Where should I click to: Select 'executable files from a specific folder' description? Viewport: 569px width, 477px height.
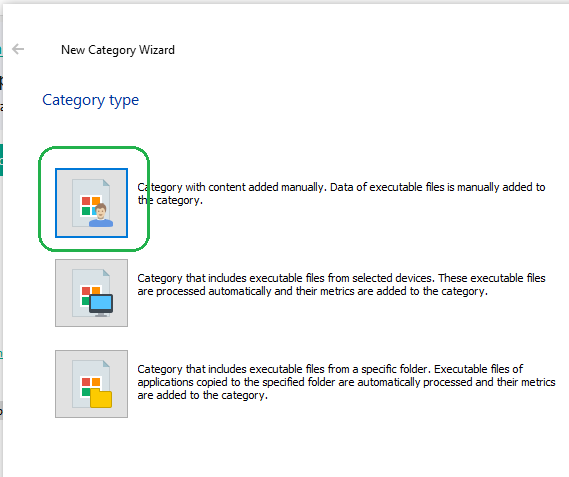(346, 382)
